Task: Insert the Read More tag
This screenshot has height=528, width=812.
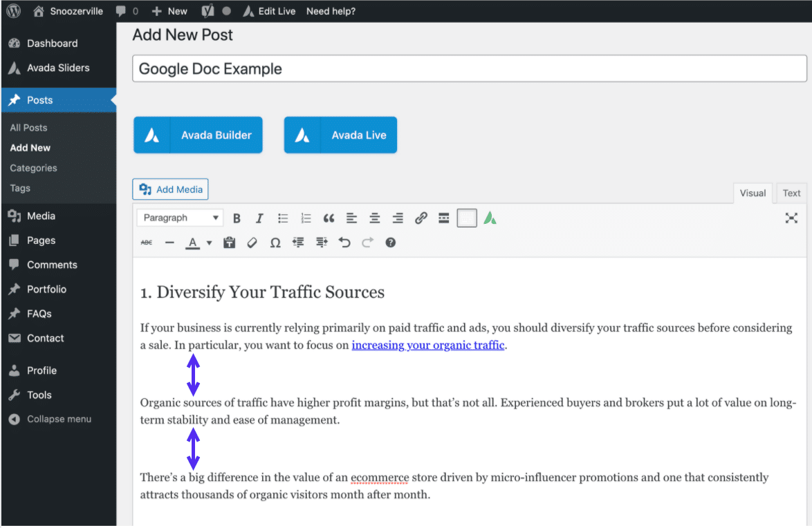Action: coord(443,218)
